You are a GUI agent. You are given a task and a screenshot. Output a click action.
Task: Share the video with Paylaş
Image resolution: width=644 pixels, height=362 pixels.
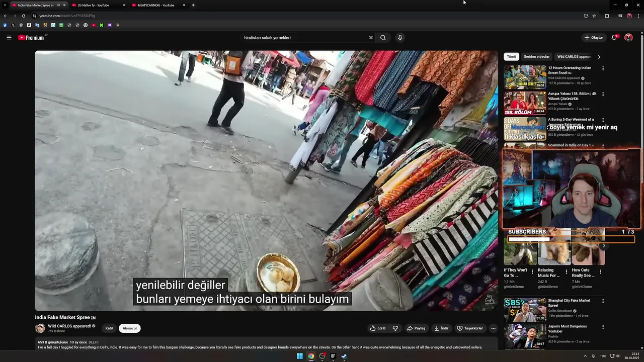416,328
